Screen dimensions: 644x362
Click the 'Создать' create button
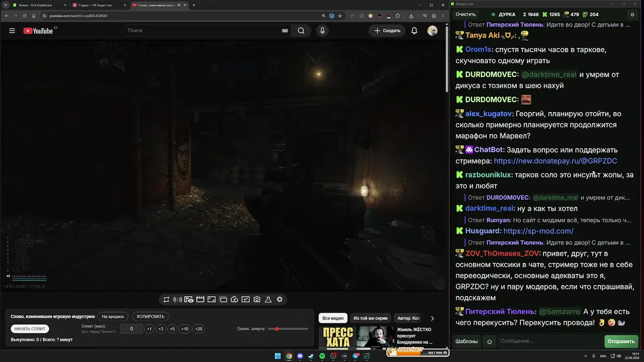387,31
